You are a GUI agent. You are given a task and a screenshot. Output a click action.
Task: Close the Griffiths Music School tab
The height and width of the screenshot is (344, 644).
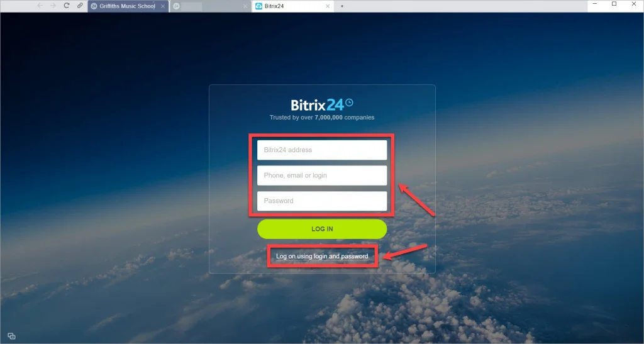(163, 6)
